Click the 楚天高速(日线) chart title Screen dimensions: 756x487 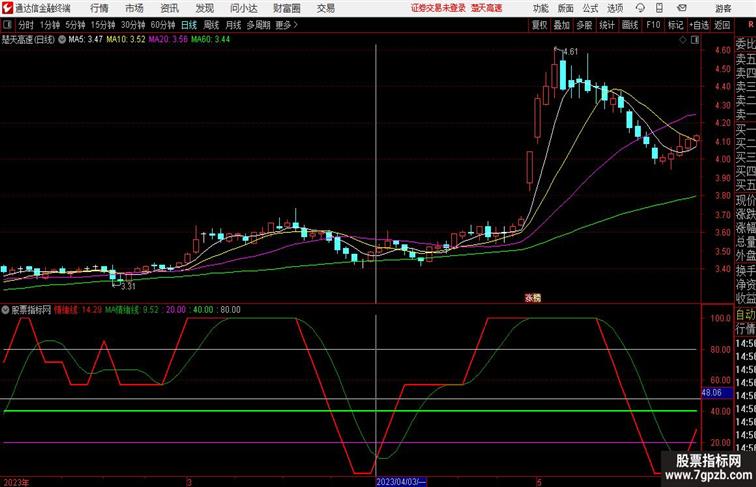tap(28, 40)
